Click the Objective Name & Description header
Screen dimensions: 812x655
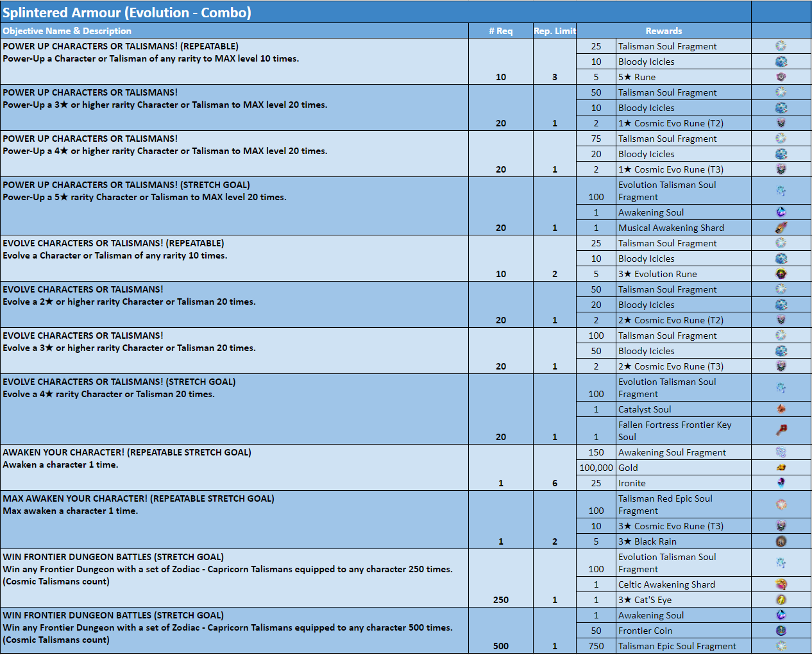tap(67, 31)
